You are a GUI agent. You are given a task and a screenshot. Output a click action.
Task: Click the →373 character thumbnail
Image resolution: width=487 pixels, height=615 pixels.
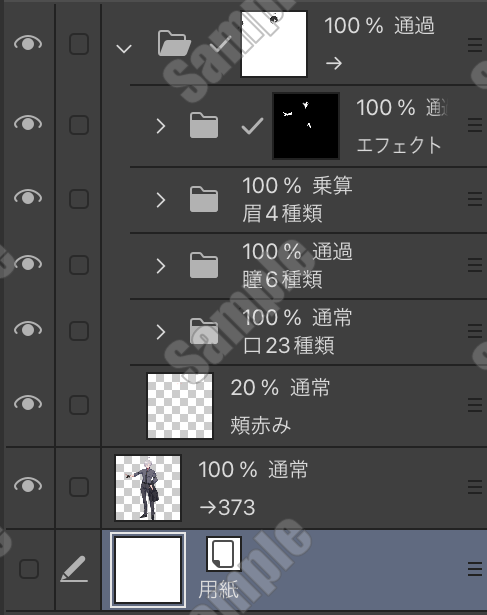pyautogui.click(x=148, y=488)
